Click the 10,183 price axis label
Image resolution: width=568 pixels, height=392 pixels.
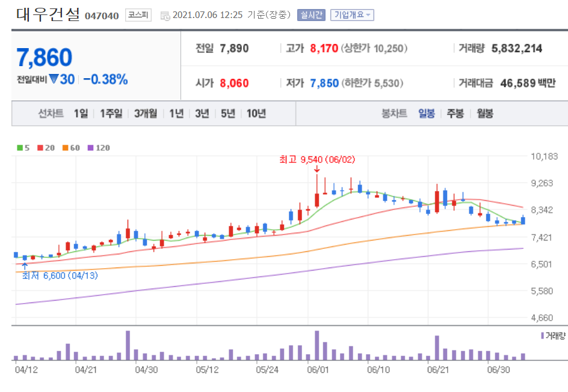pos(544,157)
